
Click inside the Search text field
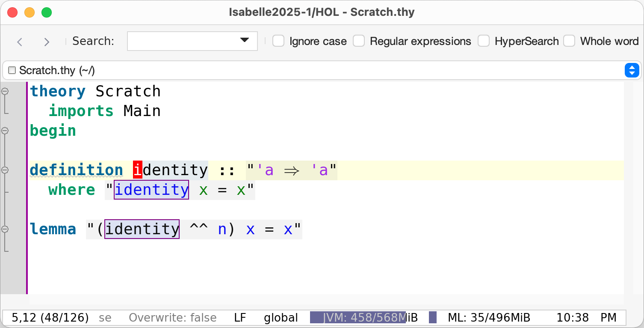182,41
